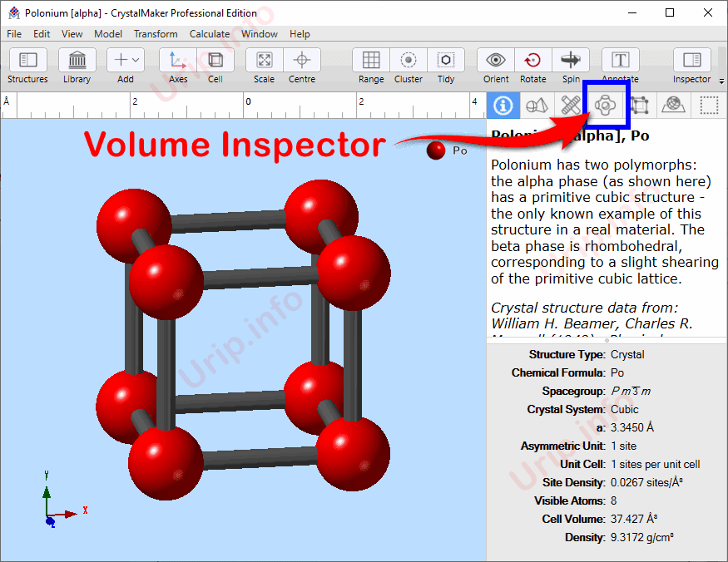The width and height of the screenshot is (728, 562).
Task: Select the Cluster tool
Action: [x=409, y=60]
